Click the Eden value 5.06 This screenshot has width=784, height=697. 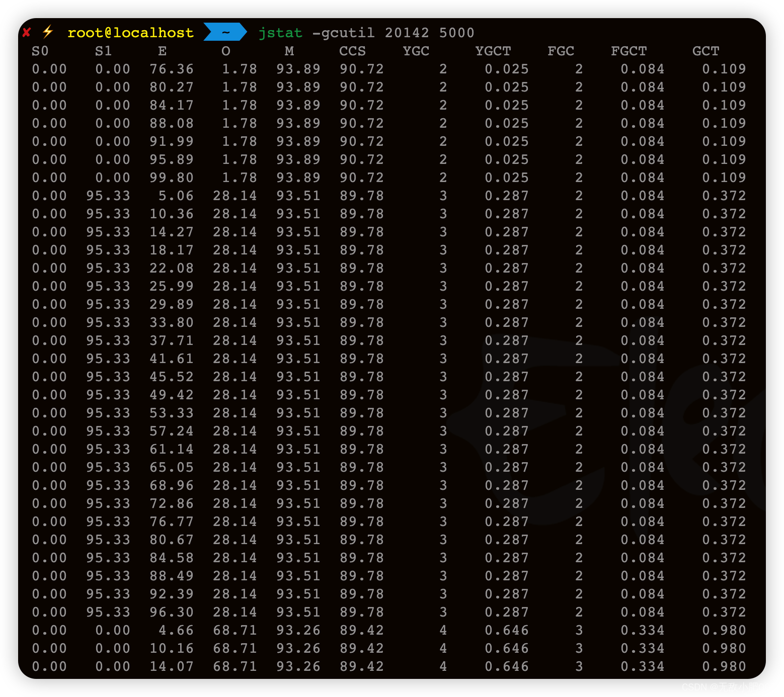176,196
